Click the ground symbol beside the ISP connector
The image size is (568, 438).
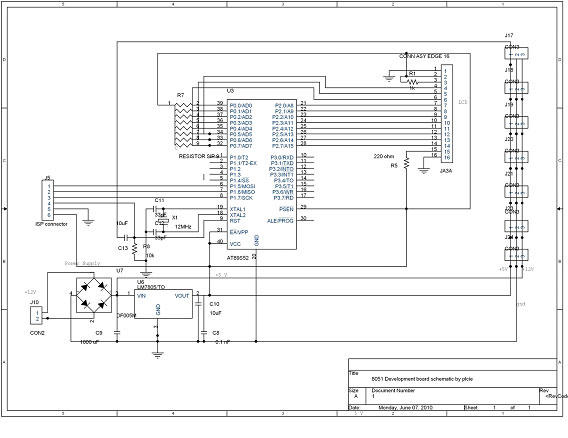[x=88, y=222]
